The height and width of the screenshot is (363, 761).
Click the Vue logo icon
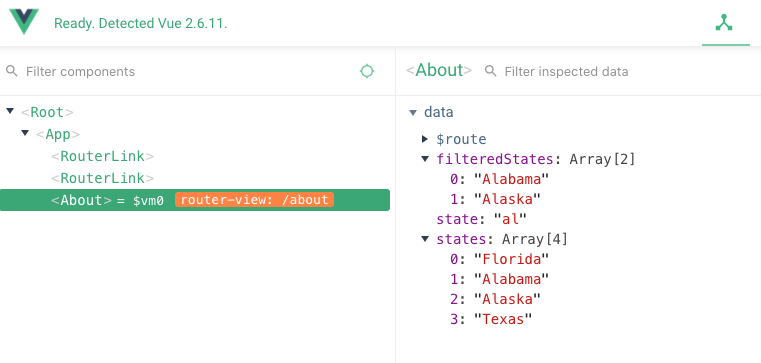pos(24,22)
